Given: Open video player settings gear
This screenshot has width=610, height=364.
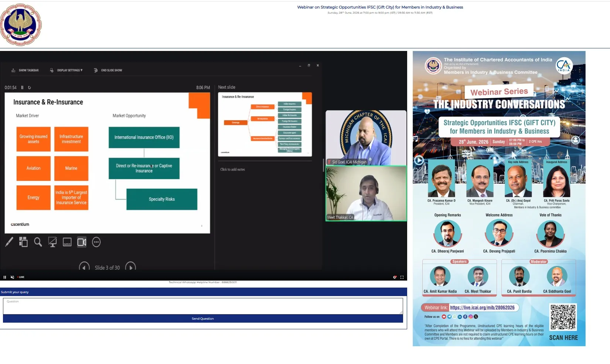Looking at the screenshot, I should click(395, 277).
